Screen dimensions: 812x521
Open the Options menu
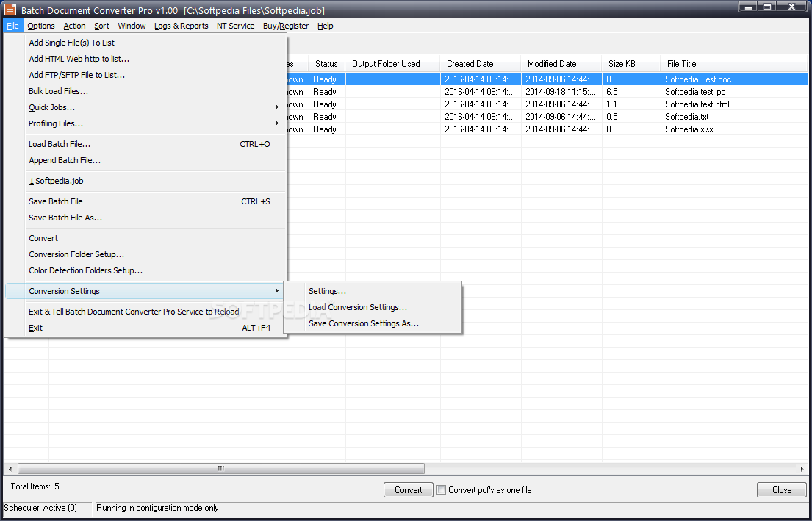(41, 26)
